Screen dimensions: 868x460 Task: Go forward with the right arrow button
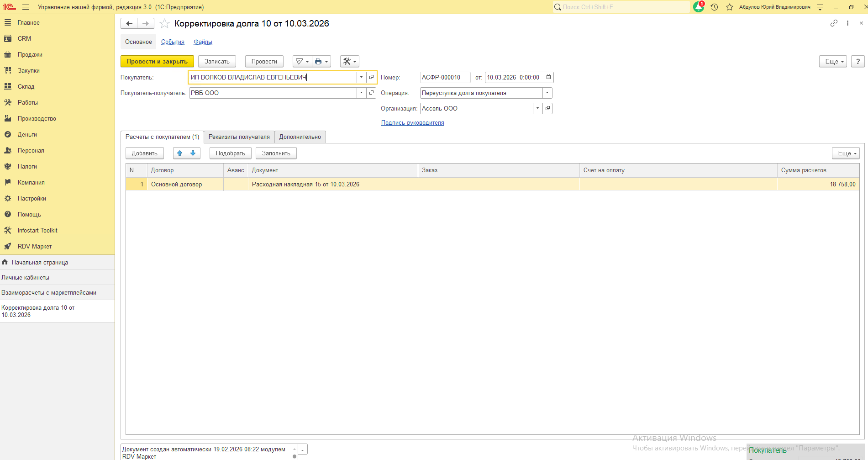[x=146, y=23]
